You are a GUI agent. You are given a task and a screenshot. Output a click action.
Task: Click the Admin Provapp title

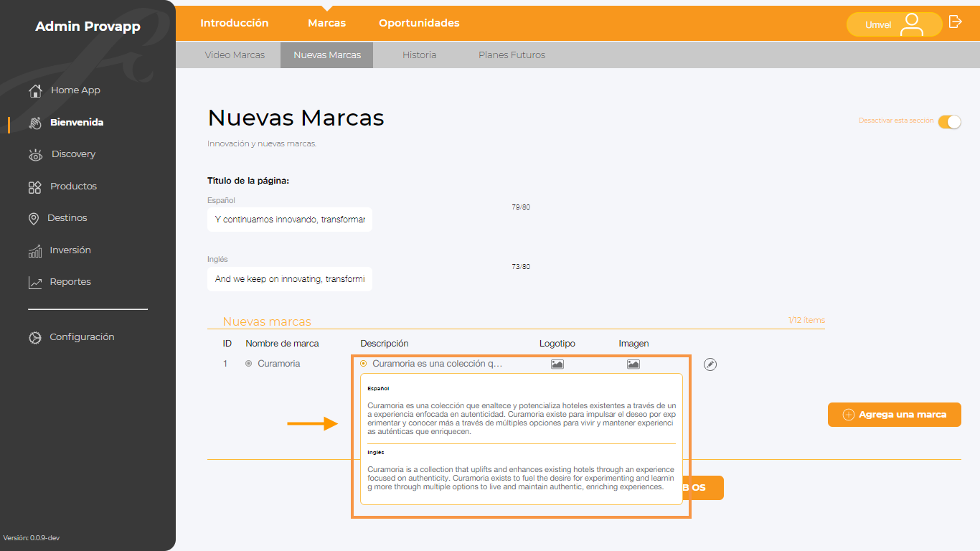pos(88,27)
